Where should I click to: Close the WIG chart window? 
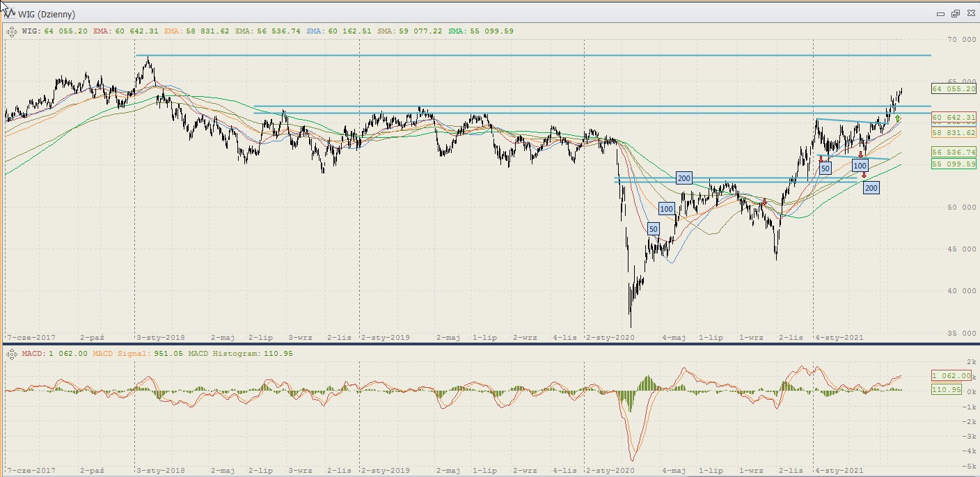[x=970, y=14]
